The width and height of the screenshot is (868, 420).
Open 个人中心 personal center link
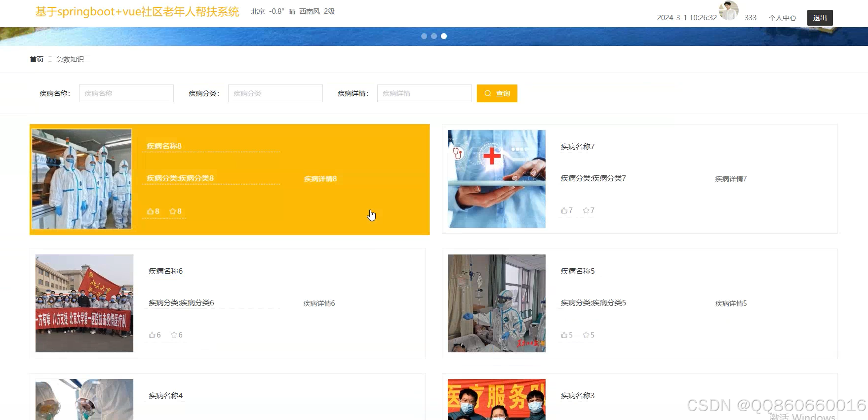(x=782, y=18)
